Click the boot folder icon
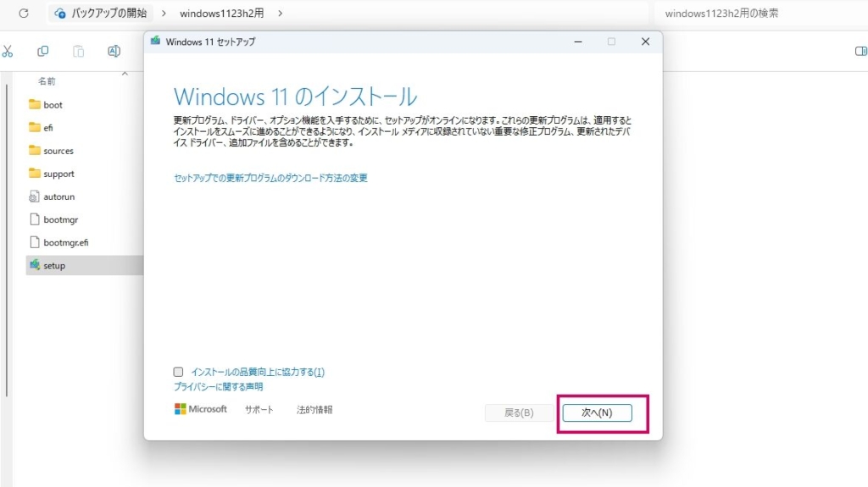Screen dimensions: 868x487 click(34, 104)
